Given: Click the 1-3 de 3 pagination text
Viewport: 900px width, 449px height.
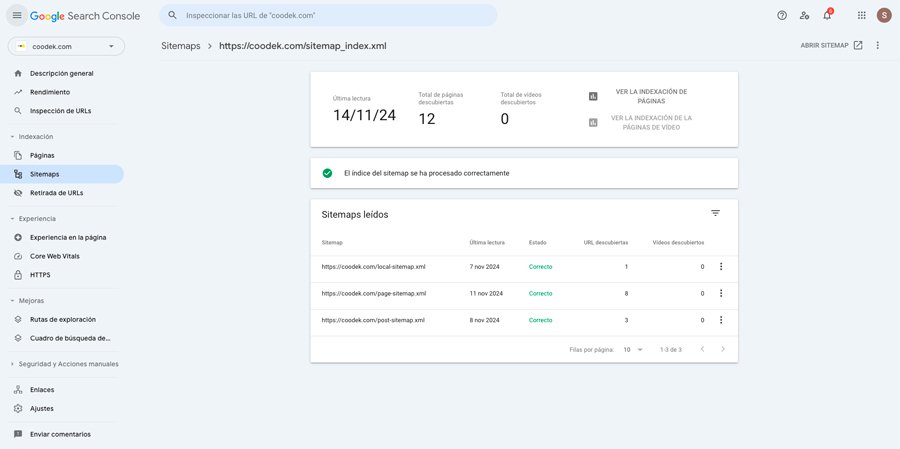Looking at the screenshot, I should click(x=670, y=349).
